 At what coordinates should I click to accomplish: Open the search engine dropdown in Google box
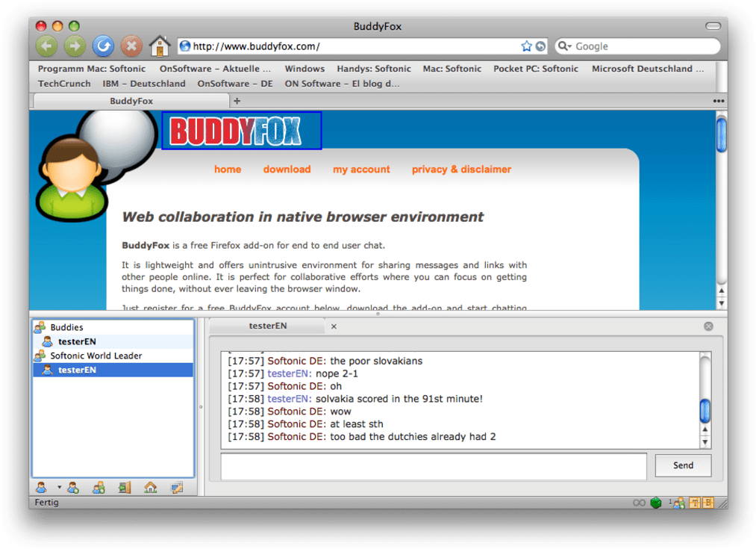coord(565,46)
